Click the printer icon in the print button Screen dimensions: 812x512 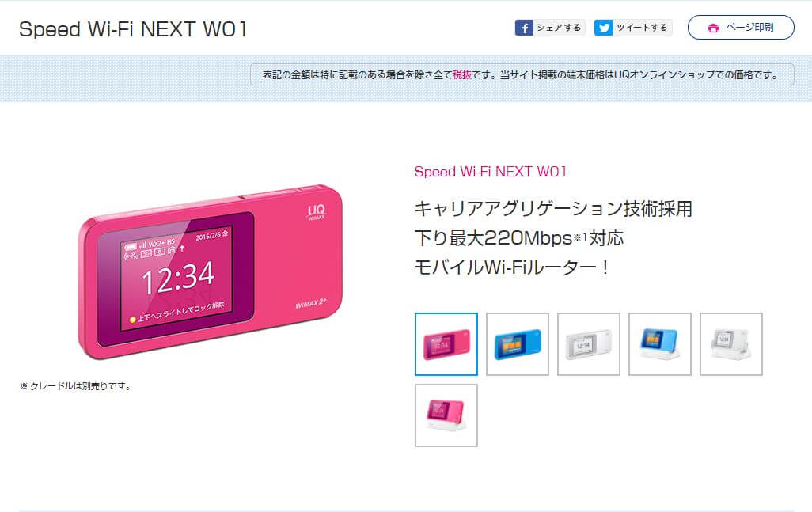click(x=713, y=28)
